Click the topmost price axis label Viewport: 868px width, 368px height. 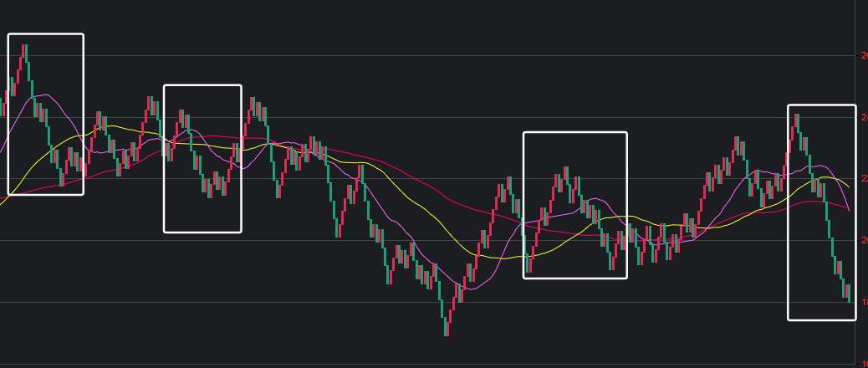point(864,55)
